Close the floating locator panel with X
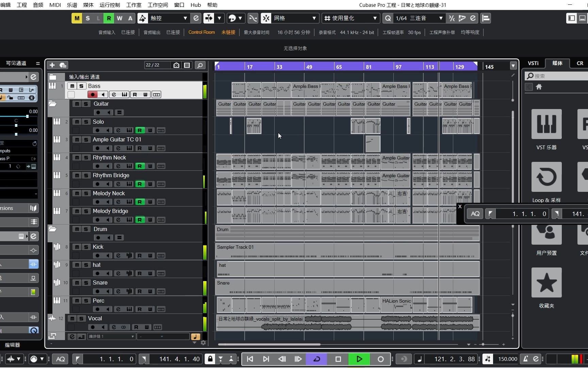The image size is (588, 368). pos(460,206)
